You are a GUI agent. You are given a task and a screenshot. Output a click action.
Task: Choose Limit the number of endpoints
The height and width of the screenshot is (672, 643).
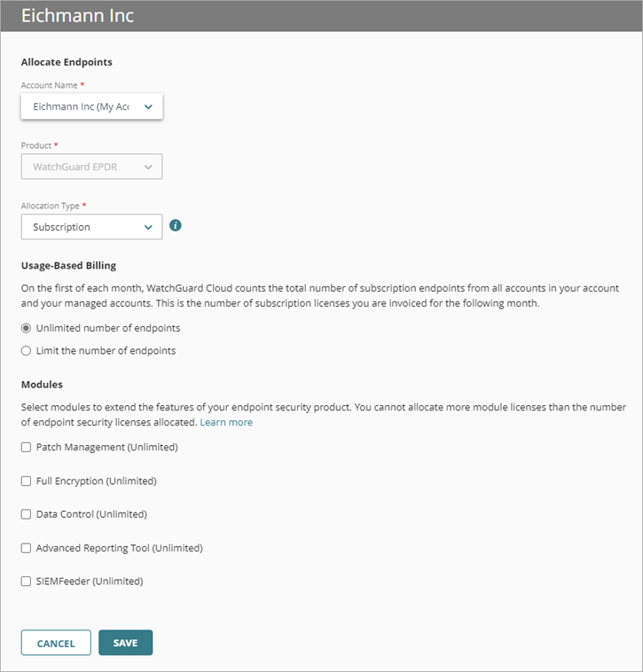[27, 351]
